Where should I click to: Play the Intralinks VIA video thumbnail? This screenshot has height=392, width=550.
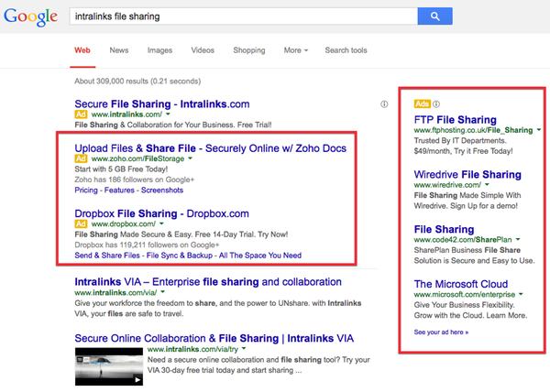[x=109, y=366]
